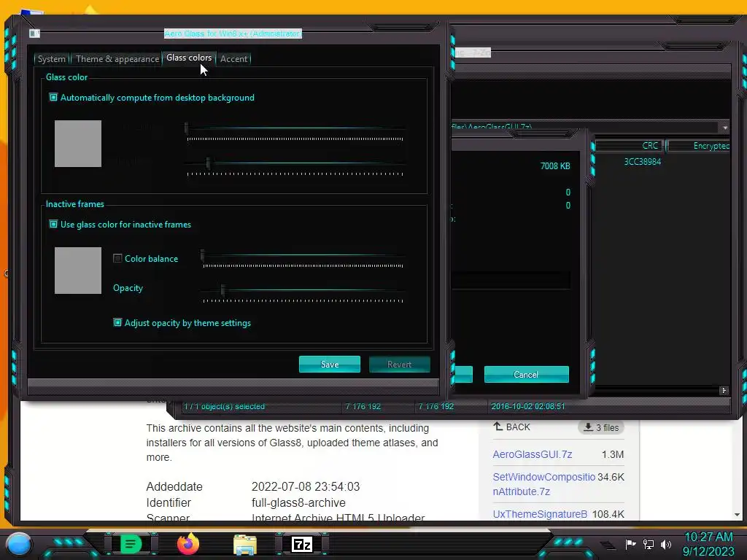Click the identifier text full-glass8-archive
Screen dimensions: 747x560
pos(298,503)
